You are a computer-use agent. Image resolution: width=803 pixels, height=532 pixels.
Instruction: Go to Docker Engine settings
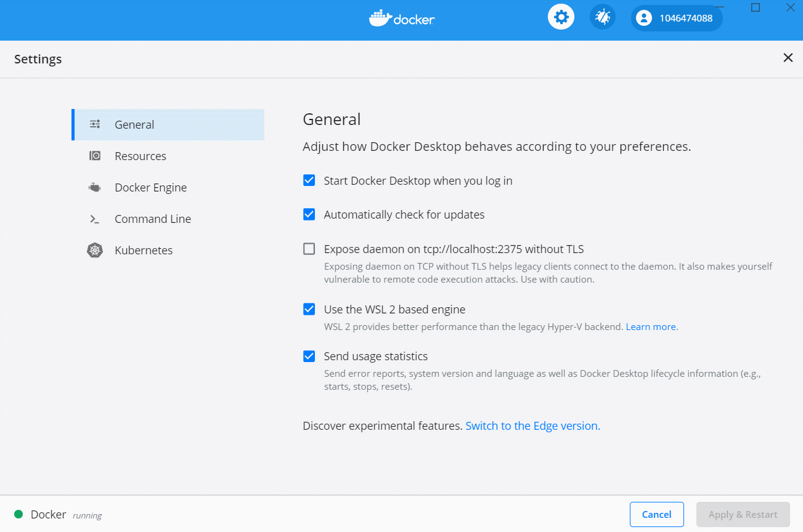click(x=168, y=187)
